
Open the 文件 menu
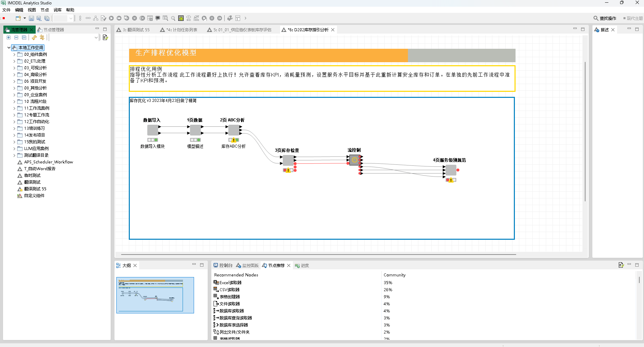(6, 10)
